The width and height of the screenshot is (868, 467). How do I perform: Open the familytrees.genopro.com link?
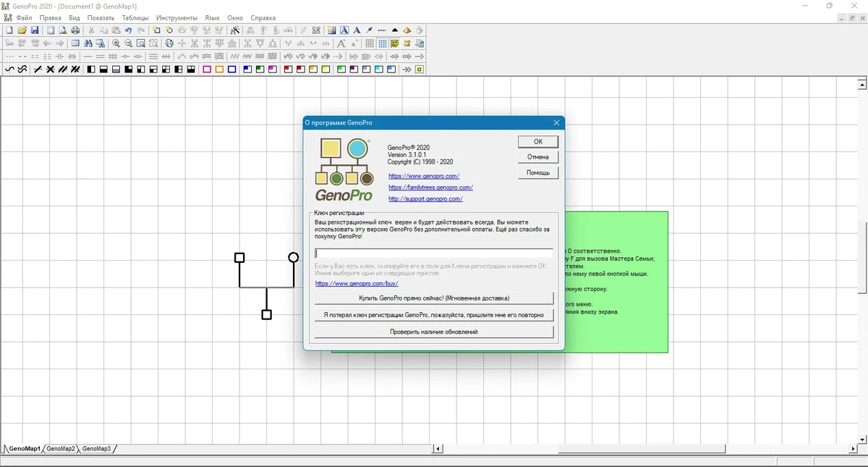coord(430,188)
